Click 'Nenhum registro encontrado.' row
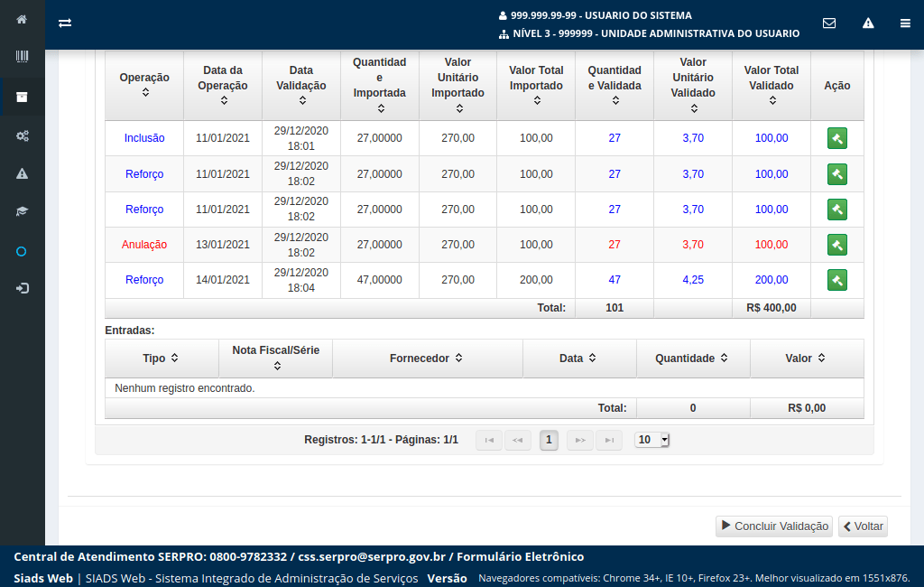The height and width of the screenshot is (587, 924). (x=485, y=388)
